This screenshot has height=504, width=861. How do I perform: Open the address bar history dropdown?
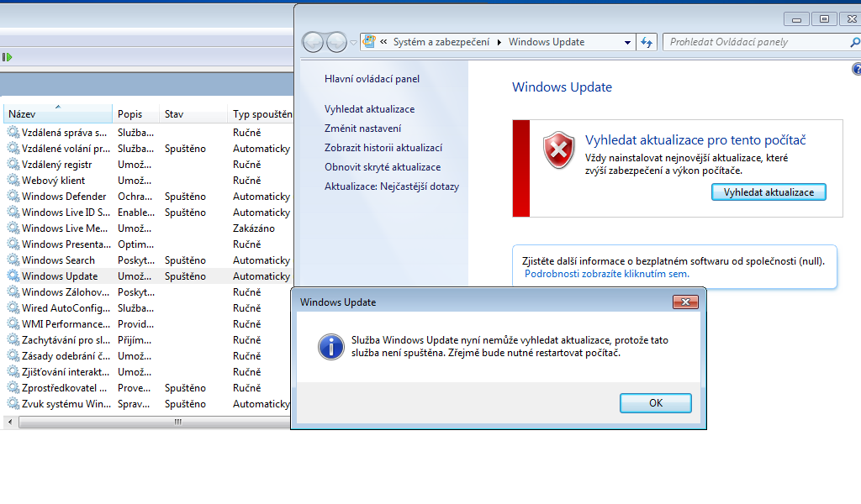point(628,42)
